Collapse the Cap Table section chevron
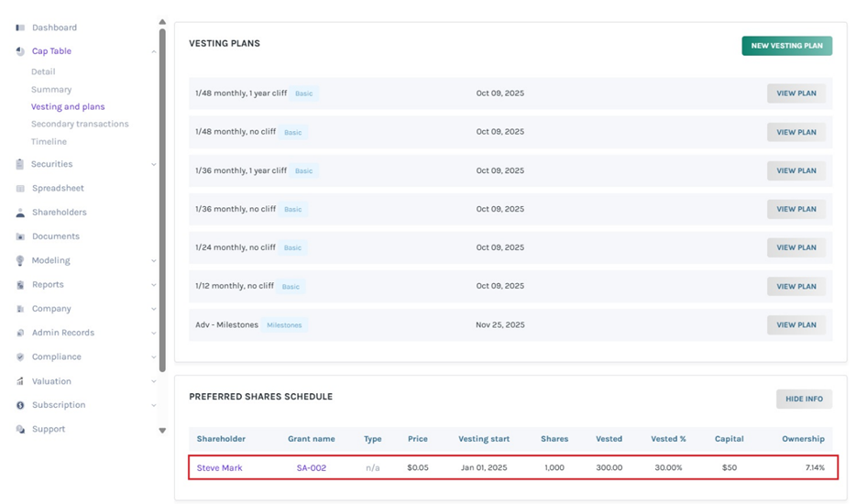Viewport: 856px width, 504px height. [x=153, y=51]
